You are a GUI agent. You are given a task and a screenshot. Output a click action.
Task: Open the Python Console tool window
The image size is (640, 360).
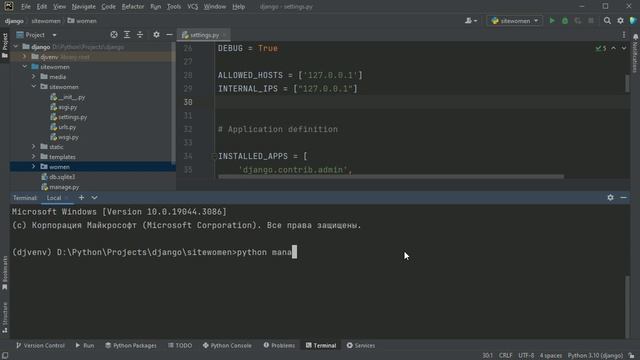(x=227, y=345)
